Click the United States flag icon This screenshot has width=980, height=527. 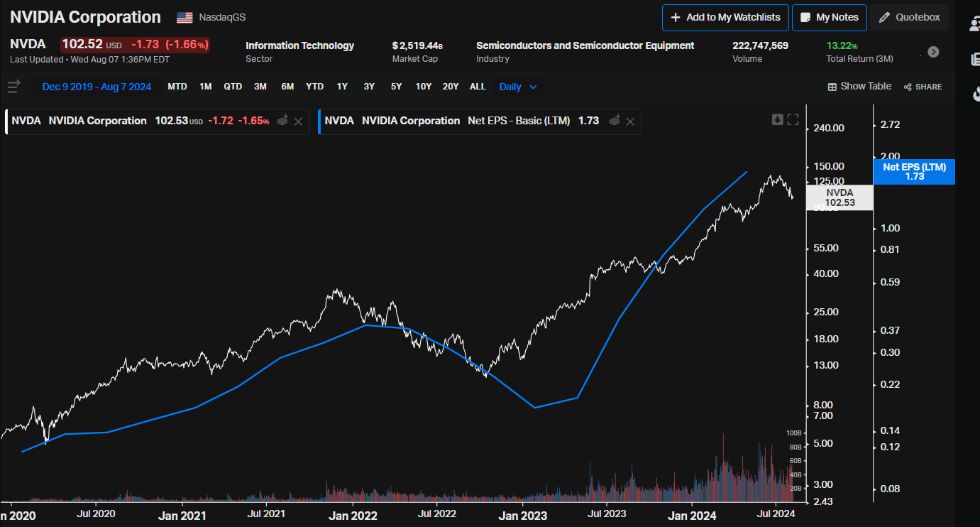pos(185,17)
